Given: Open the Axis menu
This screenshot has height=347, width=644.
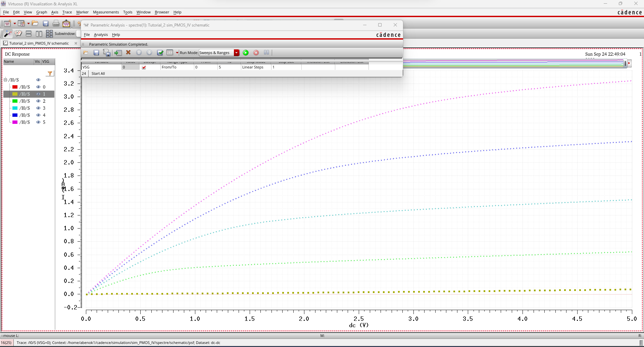Looking at the screenshot, I should coord(55,12).
